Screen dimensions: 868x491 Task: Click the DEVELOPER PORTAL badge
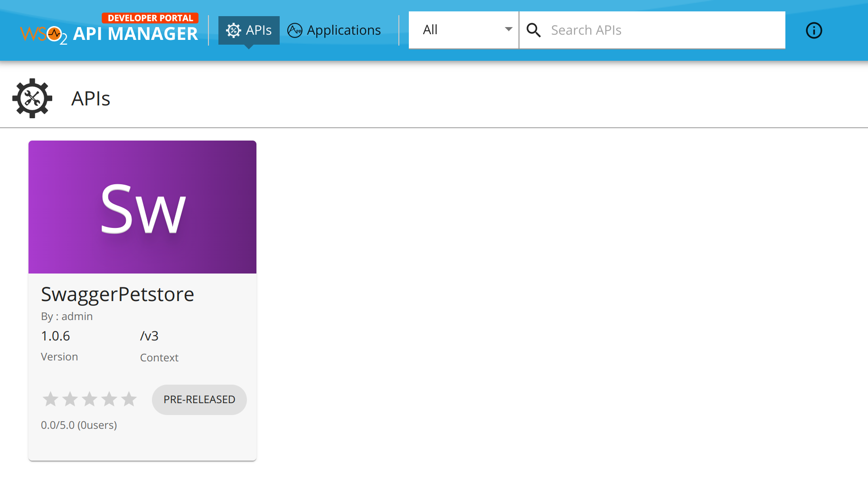[151, 18]
